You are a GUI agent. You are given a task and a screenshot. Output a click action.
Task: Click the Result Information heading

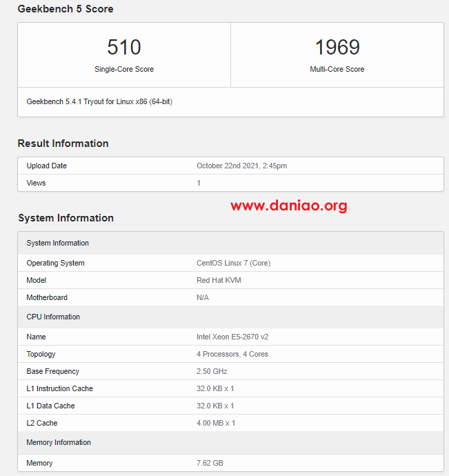pos(63,143)
